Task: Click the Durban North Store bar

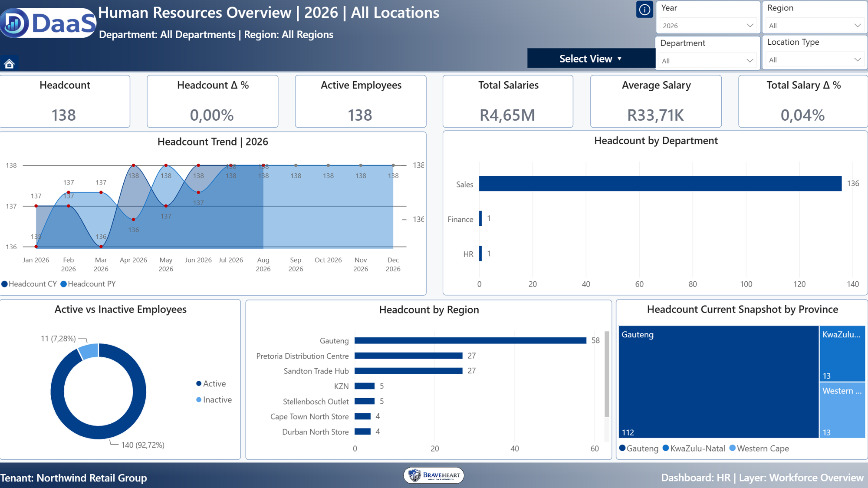Action: coord(362,432)
